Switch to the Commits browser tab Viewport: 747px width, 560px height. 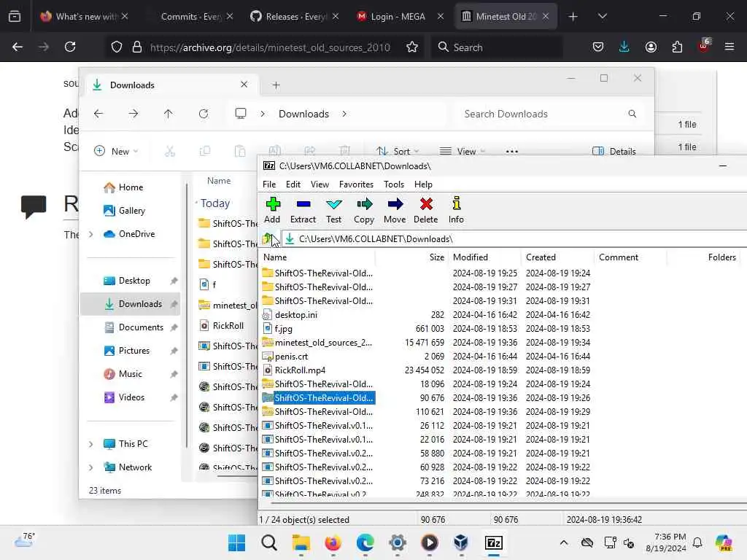click(x=190, y=17)
